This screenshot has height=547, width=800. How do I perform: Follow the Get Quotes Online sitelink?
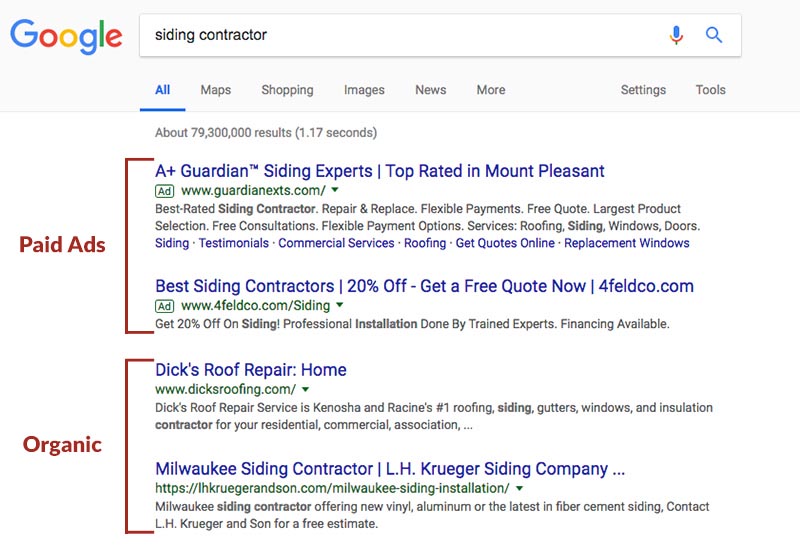tap(505, 243)
